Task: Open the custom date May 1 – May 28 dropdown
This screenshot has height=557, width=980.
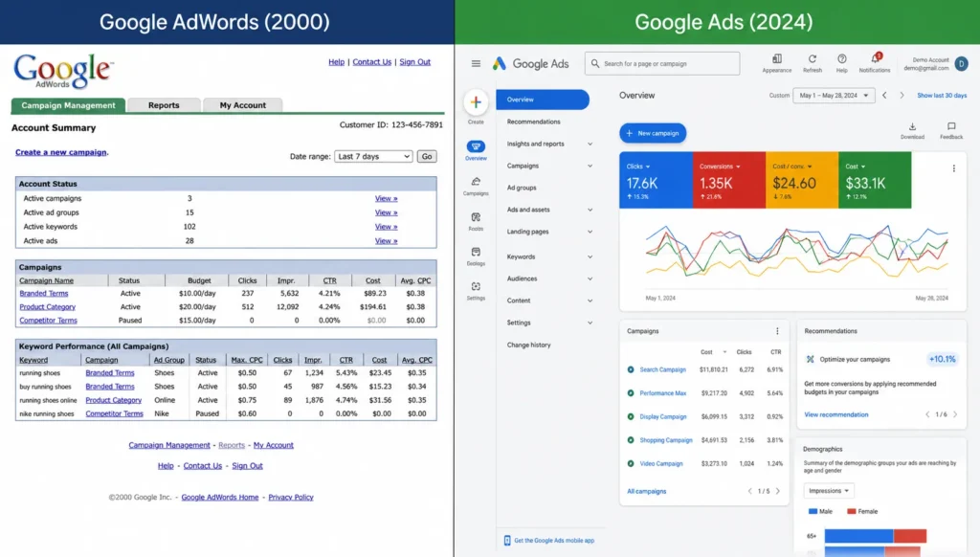Action: [x=834, y=96]
